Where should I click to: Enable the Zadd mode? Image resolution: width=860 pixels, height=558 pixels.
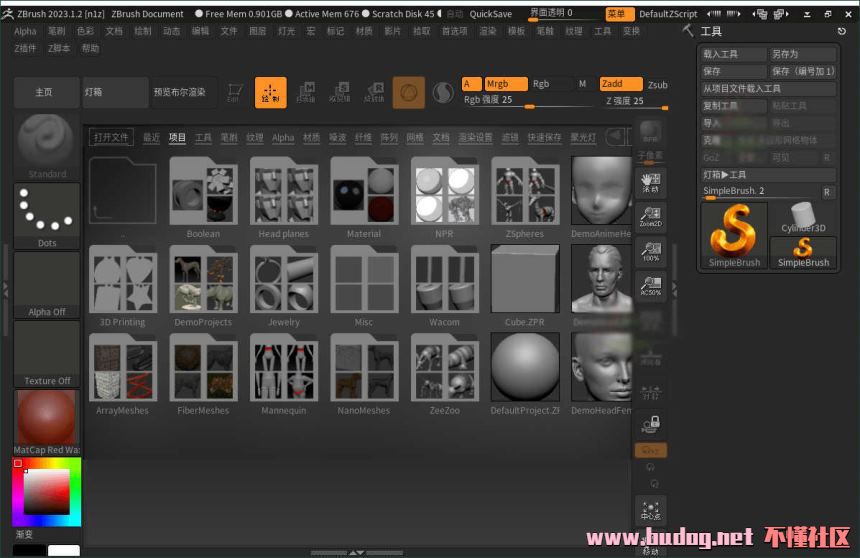click(620, 84)
